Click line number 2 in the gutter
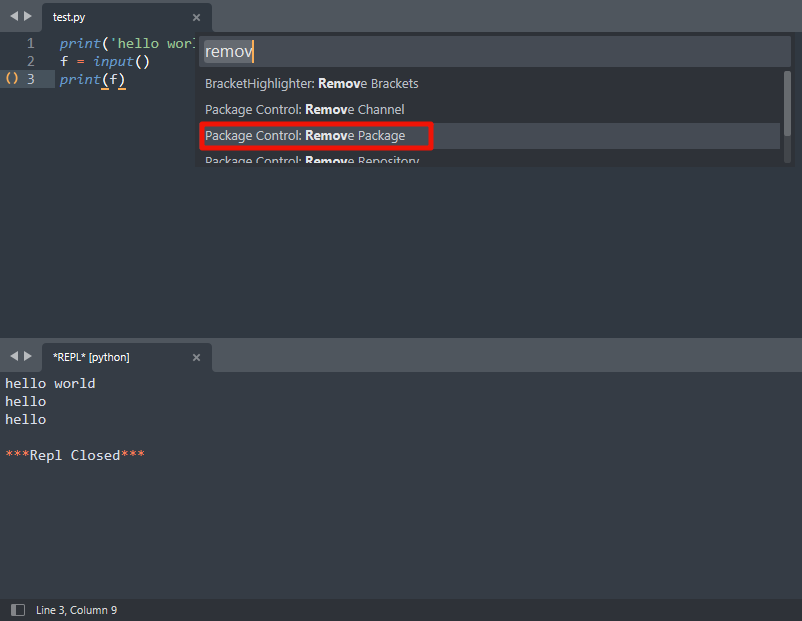 coord(30,61)
